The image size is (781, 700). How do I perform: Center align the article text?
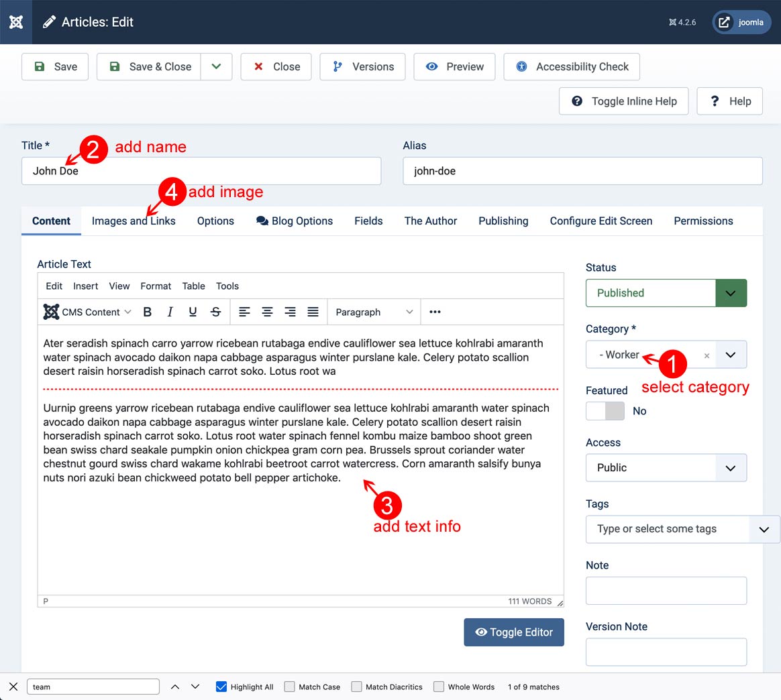(267, 312)
